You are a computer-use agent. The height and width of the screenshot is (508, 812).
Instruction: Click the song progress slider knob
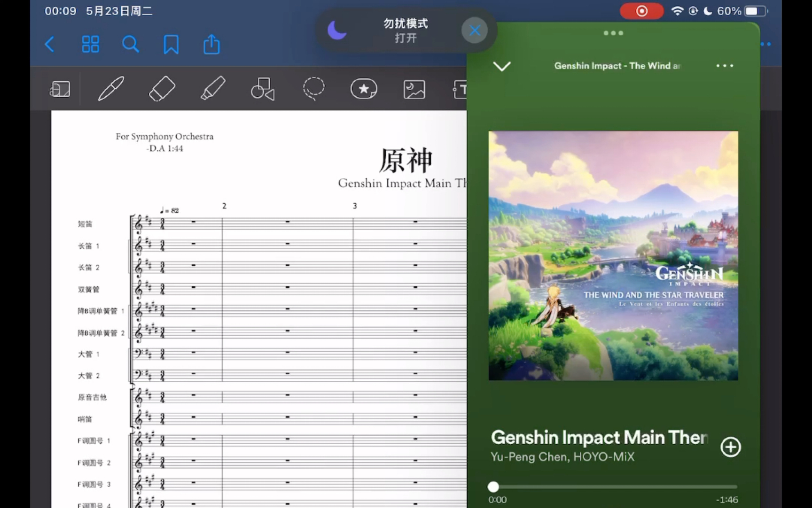coord(493,487)
